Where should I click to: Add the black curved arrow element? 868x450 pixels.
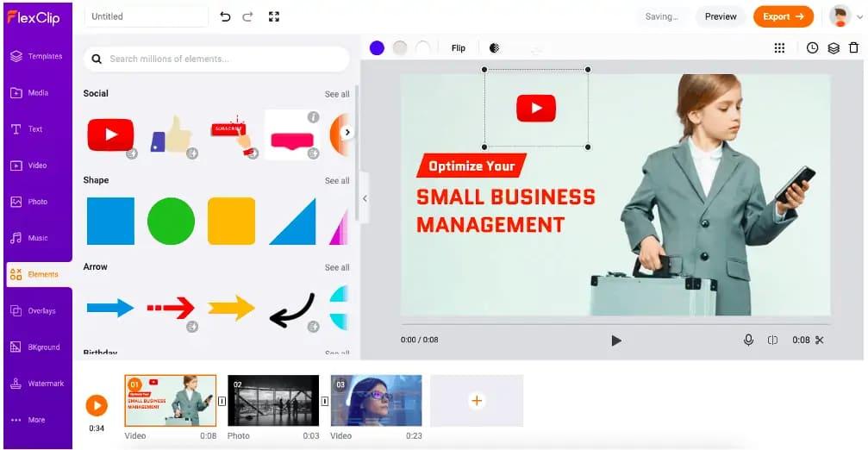tap(292, 310)
